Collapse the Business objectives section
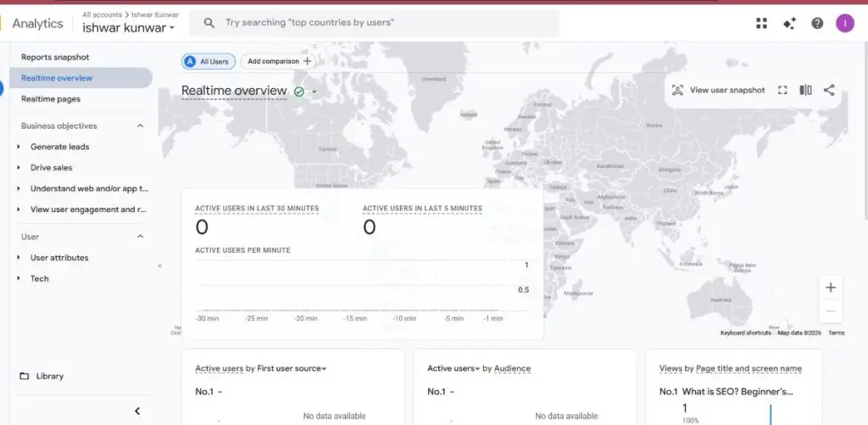 click(x=140, y=126)
